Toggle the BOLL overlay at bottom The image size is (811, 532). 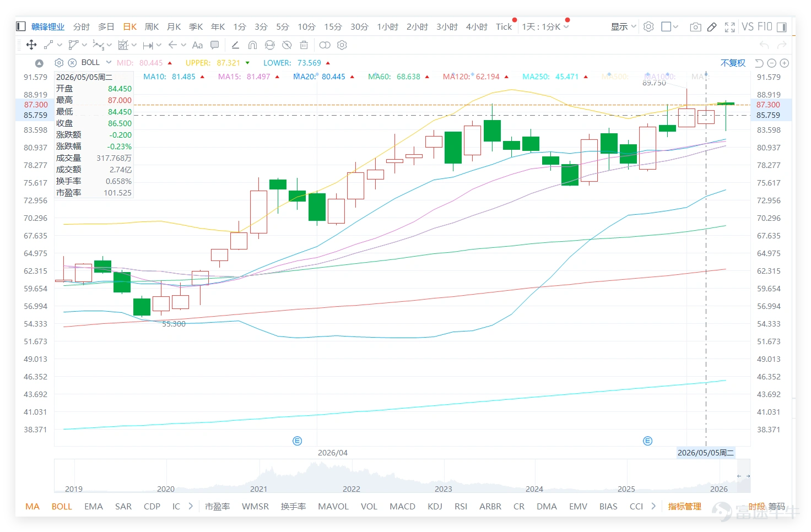click(x=62, y=506)
